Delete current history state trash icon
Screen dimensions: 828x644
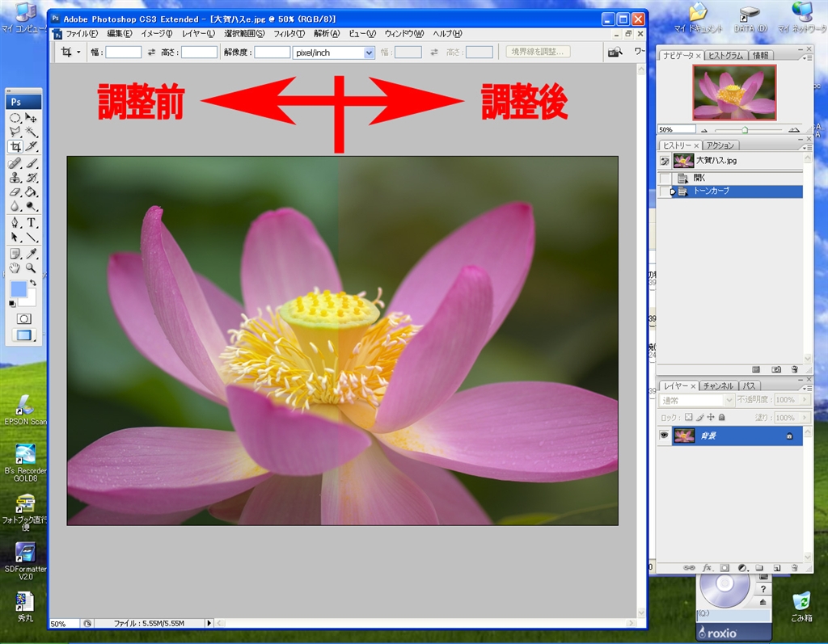794,369
